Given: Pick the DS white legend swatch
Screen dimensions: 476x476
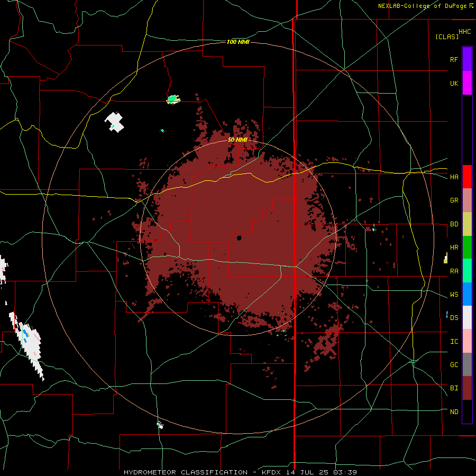Looking at the screenshot, I should click(467, 317).
